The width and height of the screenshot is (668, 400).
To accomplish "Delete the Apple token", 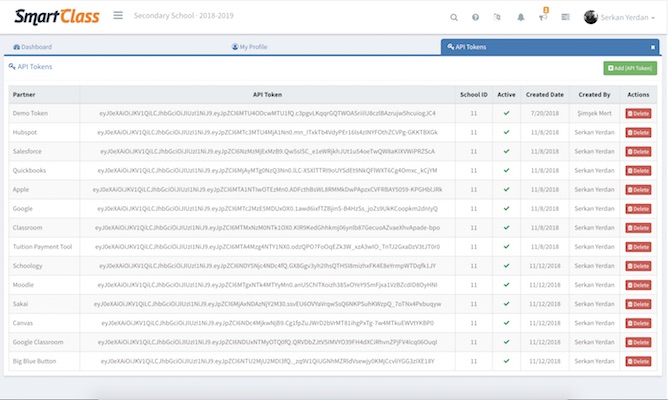I will tap(638, 190).
